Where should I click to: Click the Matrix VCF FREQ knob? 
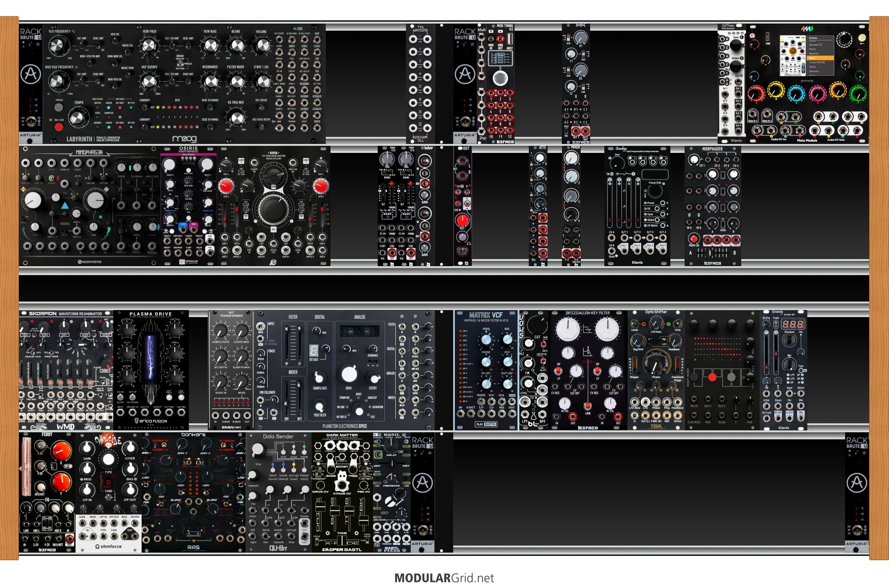[x=486, y=340]
